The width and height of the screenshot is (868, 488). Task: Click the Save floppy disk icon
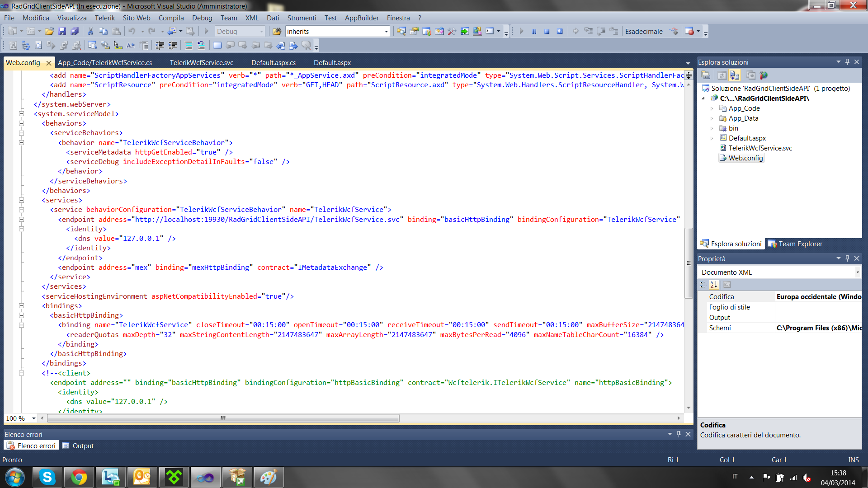coord(62,31)
